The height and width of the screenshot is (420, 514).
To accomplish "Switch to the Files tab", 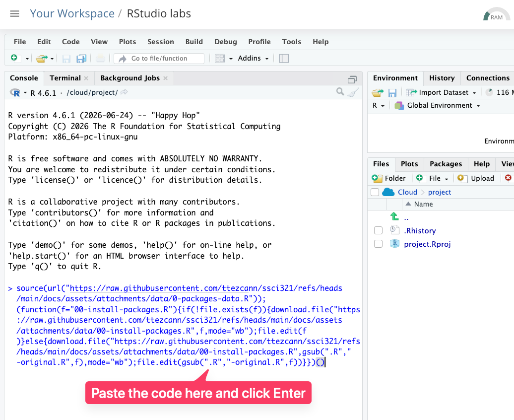I will click(x=381, y=164).
